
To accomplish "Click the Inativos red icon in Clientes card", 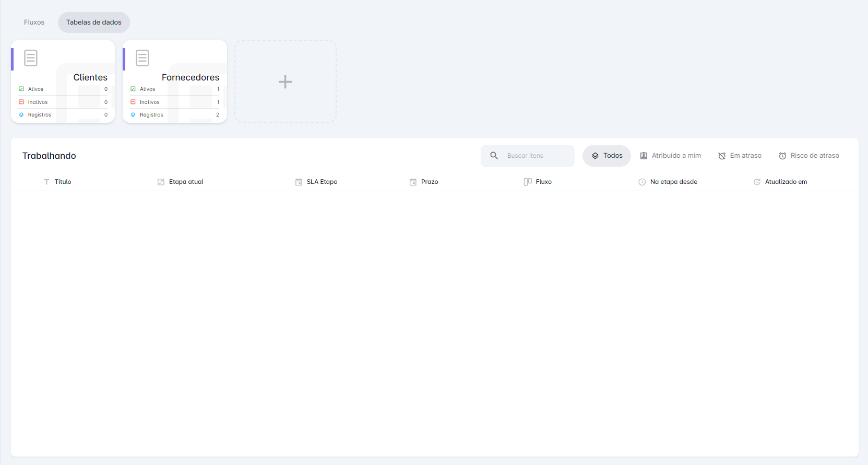I will [21, 102].
